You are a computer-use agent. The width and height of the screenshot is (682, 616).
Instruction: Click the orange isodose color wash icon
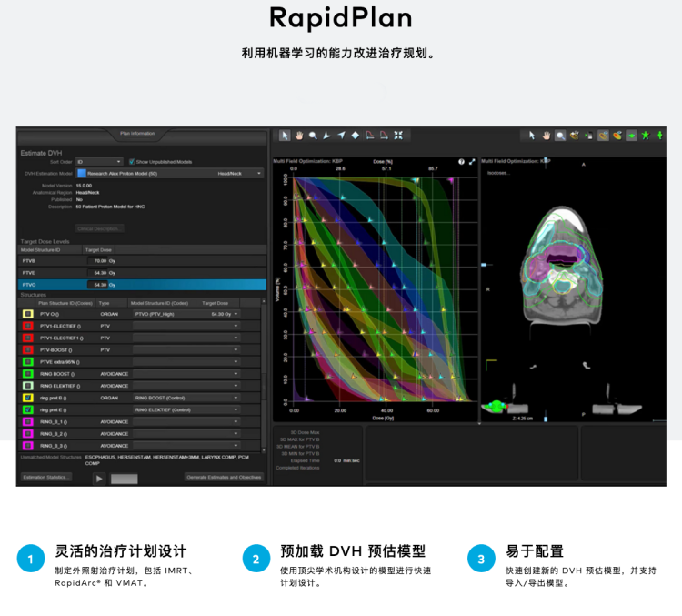[617, 136]
